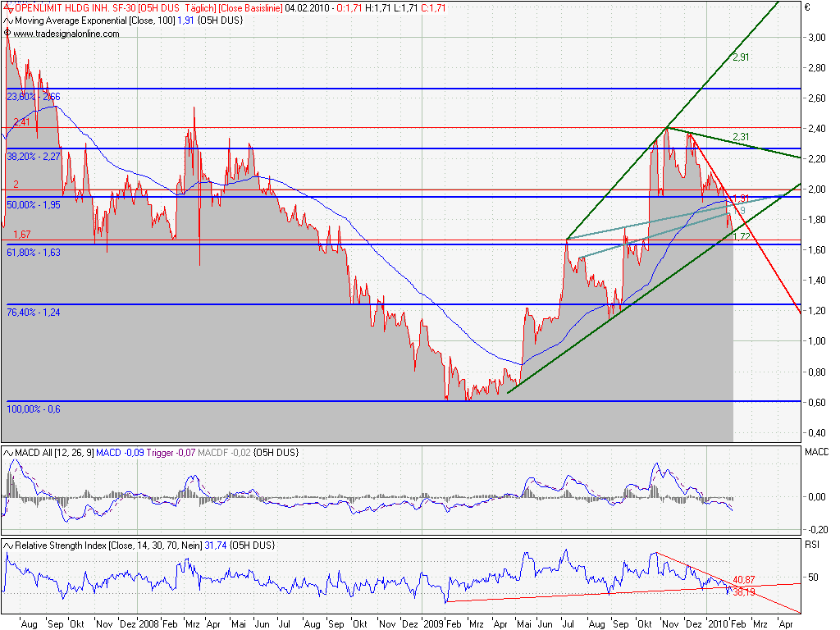Click the MACD All indicator curve icon
The height and width of the screenshot is (630, 840).
(7, 451)
